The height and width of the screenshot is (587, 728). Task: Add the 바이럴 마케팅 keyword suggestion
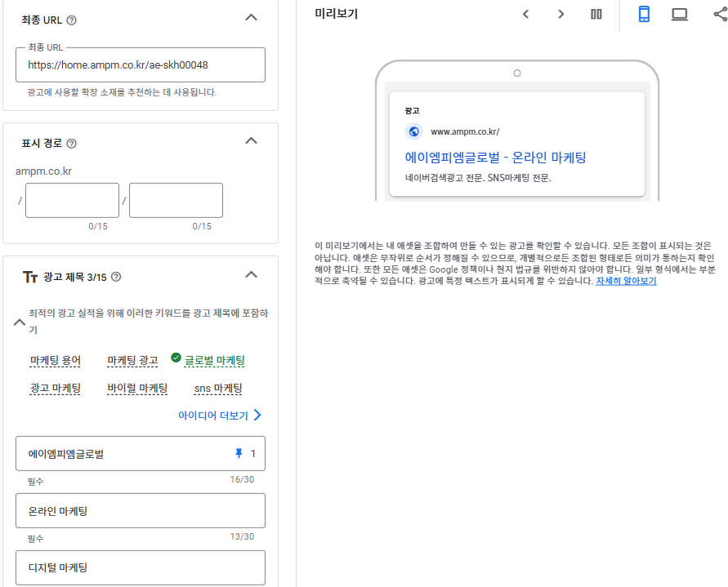pyautogui.click(x=137, y=389)
